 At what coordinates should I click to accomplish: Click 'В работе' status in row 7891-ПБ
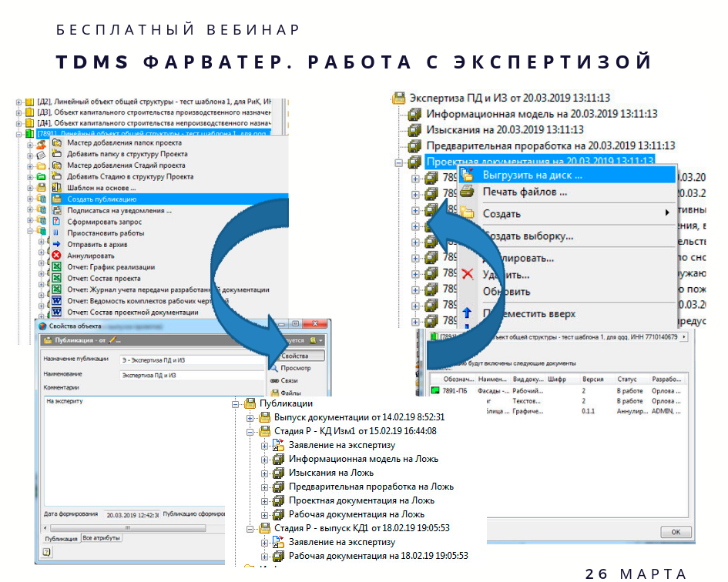[629, 391]
